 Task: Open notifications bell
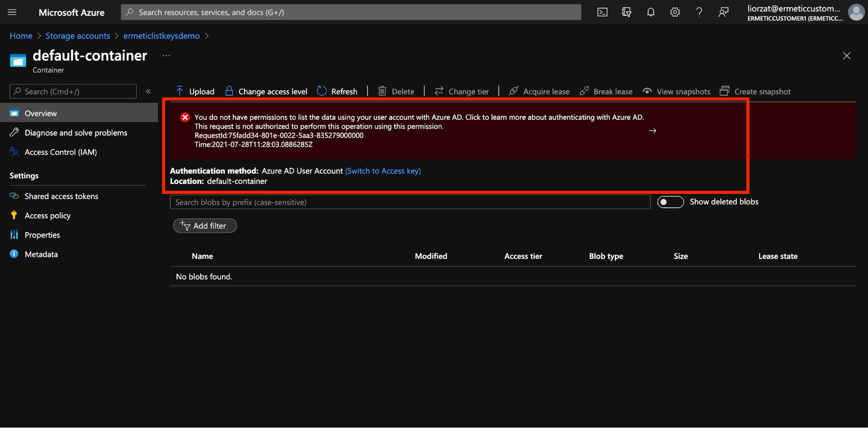pyautogui.click(x=650, y=12)
